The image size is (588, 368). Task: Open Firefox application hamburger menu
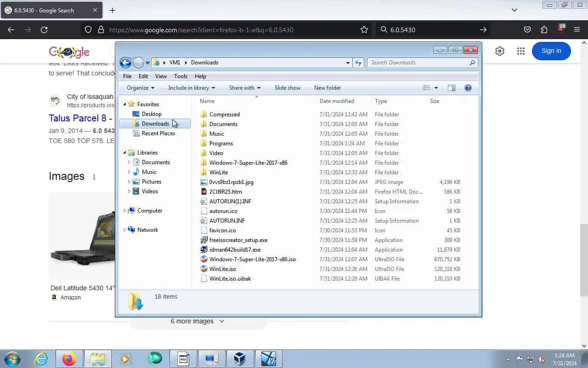pos(577,30)
